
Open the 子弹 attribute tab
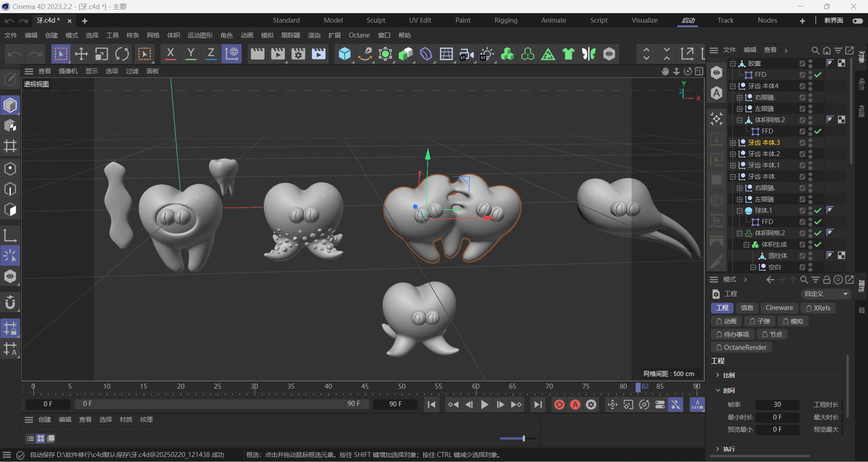point(759,321)
